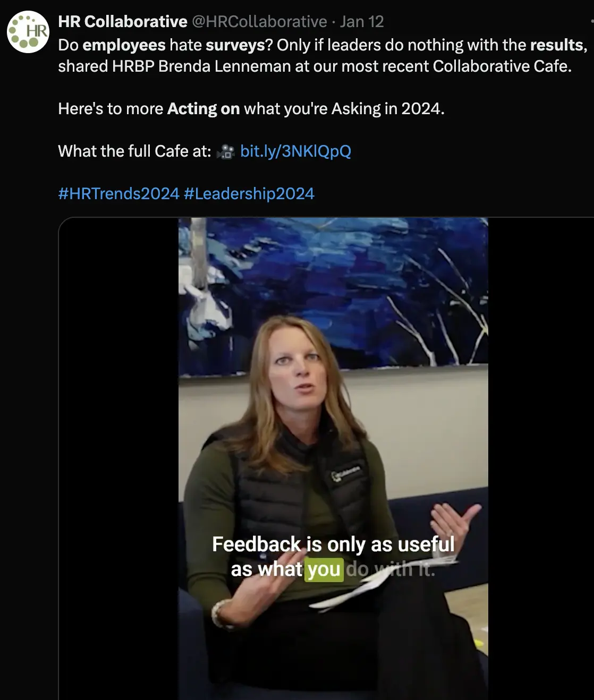Click the movie camera emoji icon
594x700 pixels.
226,152
